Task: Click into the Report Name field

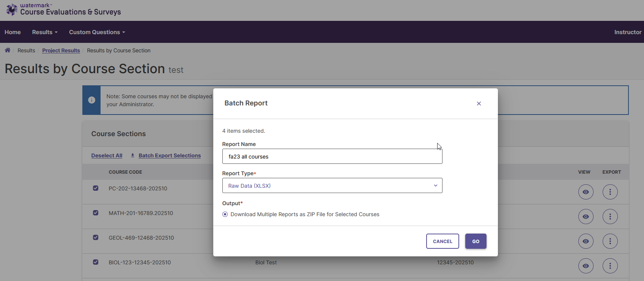Action: [x=332, y=156]
